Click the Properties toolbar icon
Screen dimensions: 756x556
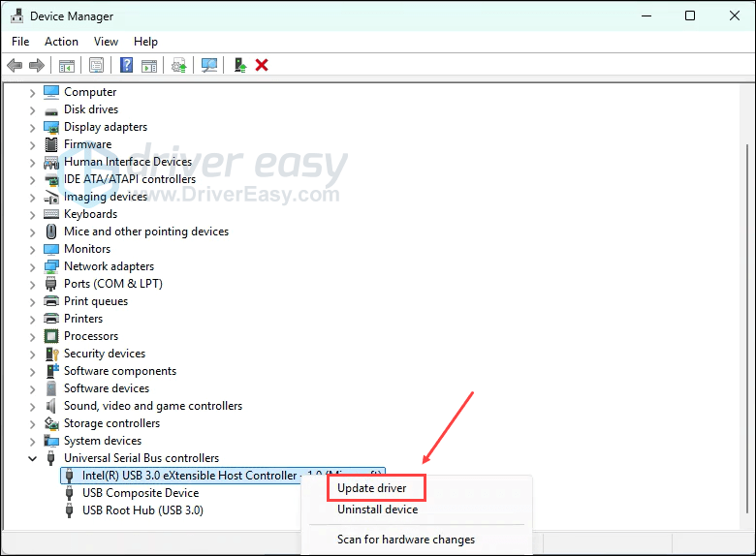pos(96,66)
